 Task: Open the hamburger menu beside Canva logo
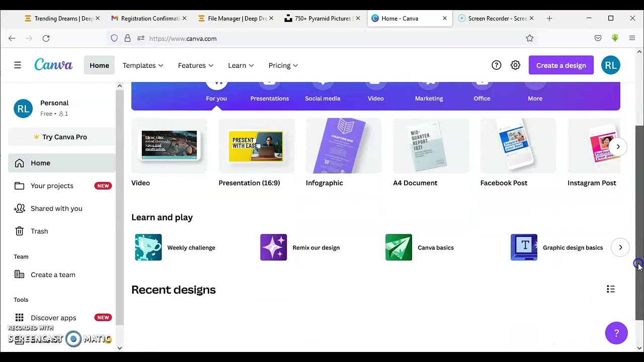[18, 65]
